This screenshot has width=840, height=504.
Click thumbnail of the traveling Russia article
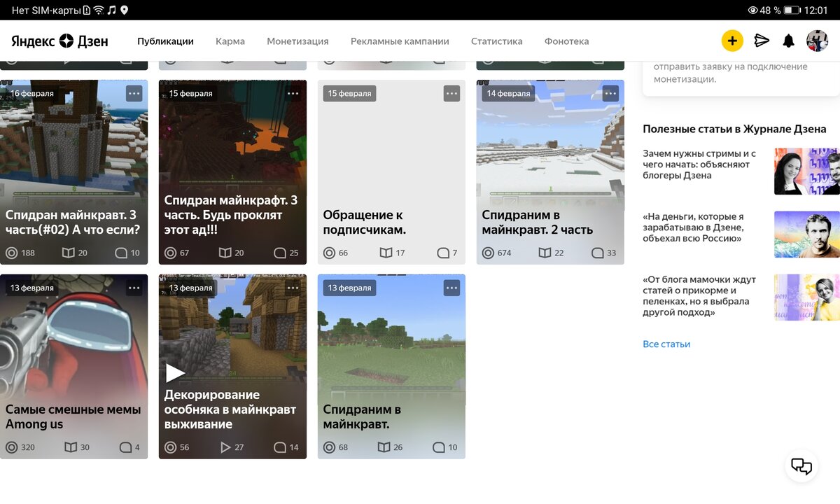[x=806, y=234]
